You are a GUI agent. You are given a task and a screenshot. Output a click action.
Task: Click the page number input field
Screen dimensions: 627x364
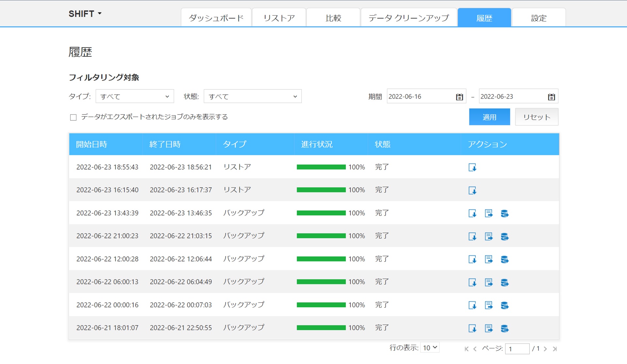pyautogui.click(x=517, y=349)
